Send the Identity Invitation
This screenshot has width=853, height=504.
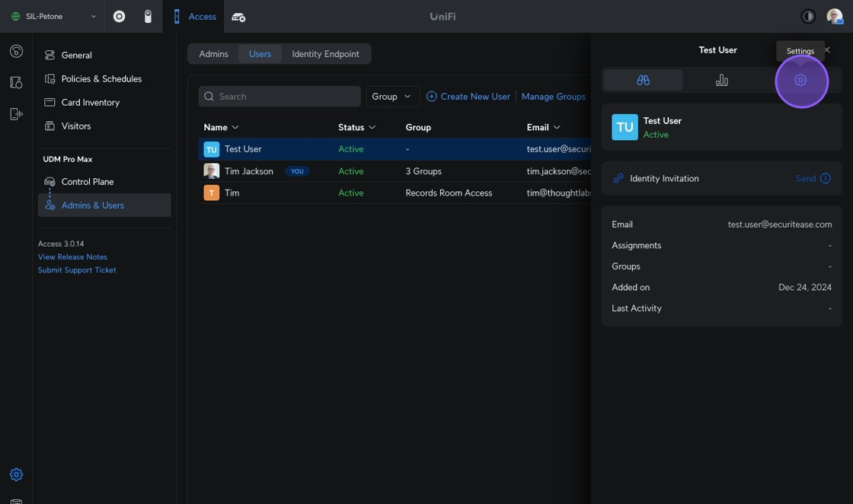point(805,178)
